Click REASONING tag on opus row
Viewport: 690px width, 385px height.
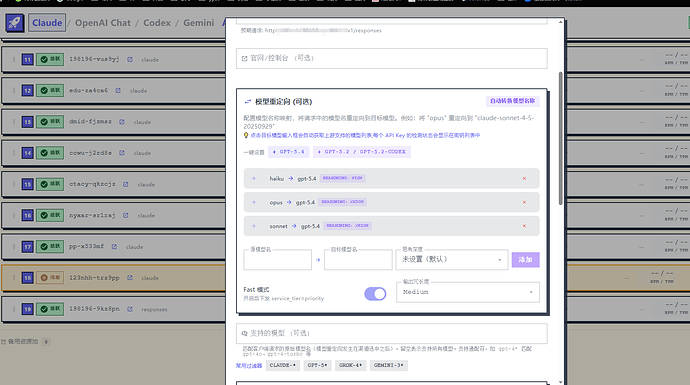343,202
